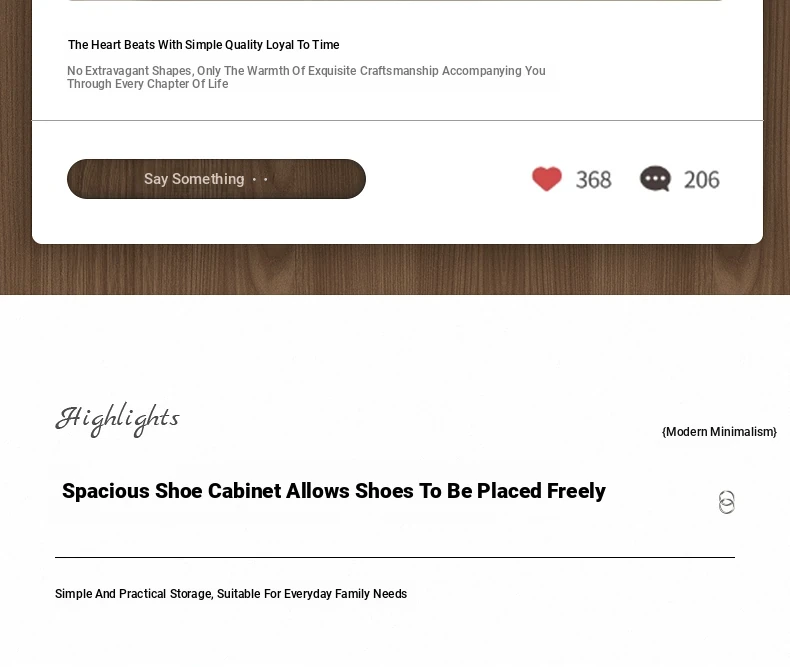Click the wood-textured background below the card
This screenshot has height=667, width=790.
[395, 270]
